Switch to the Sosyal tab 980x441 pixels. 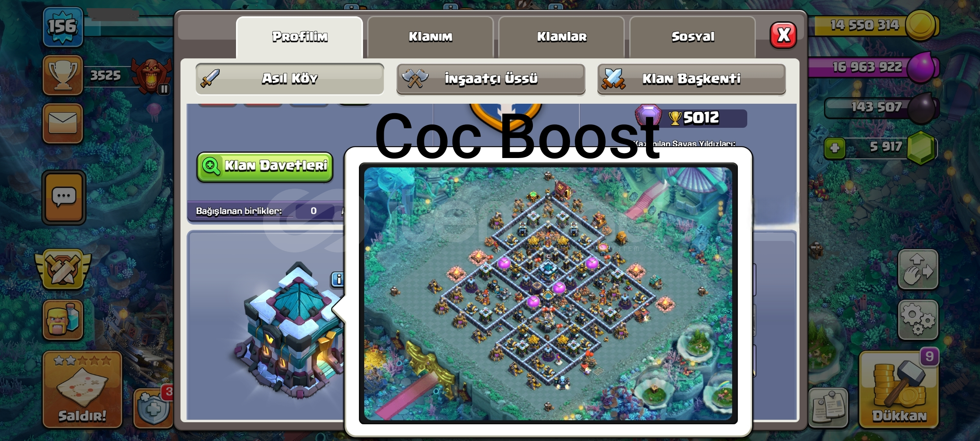pos(693,37)
